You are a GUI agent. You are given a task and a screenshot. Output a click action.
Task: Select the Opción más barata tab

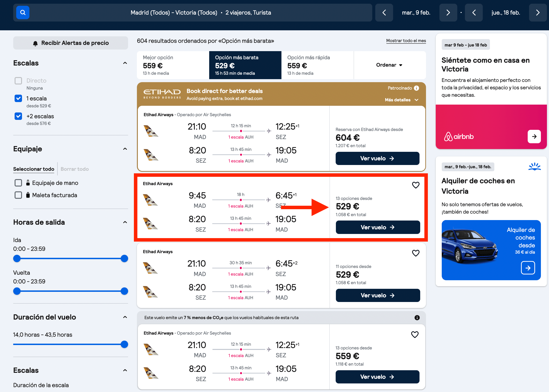tap(245, 65)
